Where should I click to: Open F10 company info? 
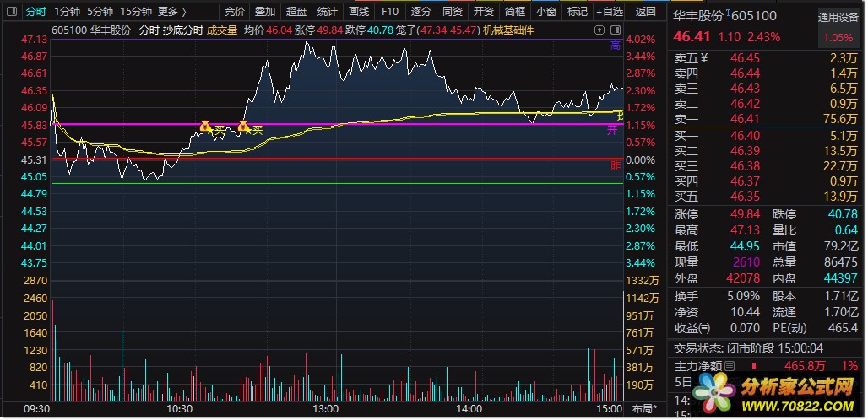[x=390, y=11]
